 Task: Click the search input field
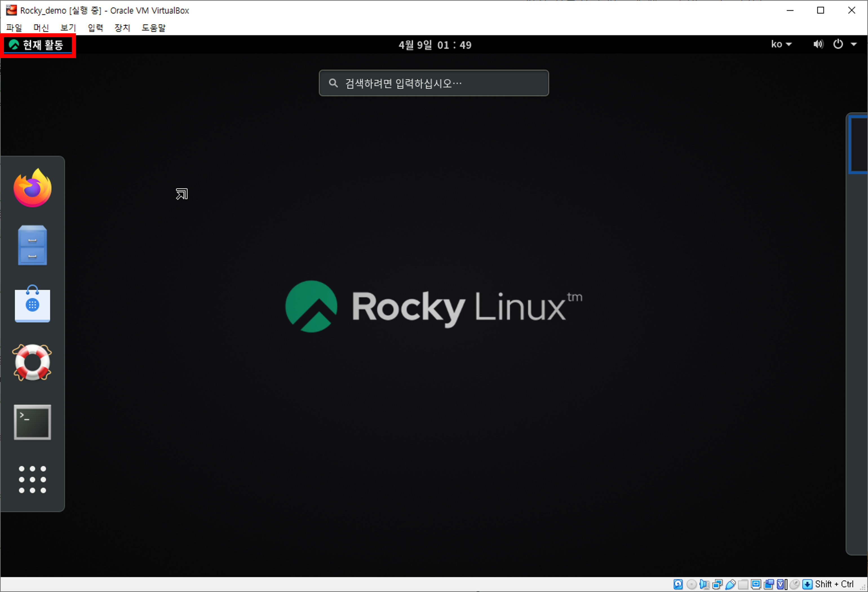434,83
